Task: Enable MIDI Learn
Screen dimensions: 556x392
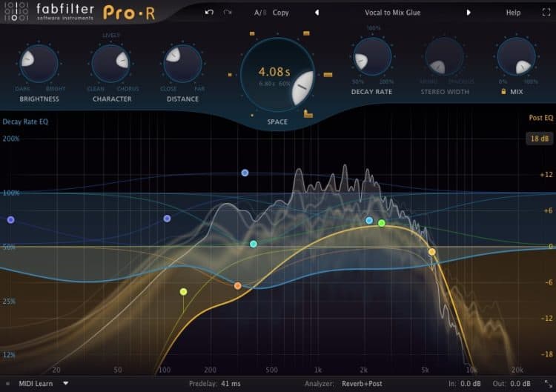Action: pos(36,384)
